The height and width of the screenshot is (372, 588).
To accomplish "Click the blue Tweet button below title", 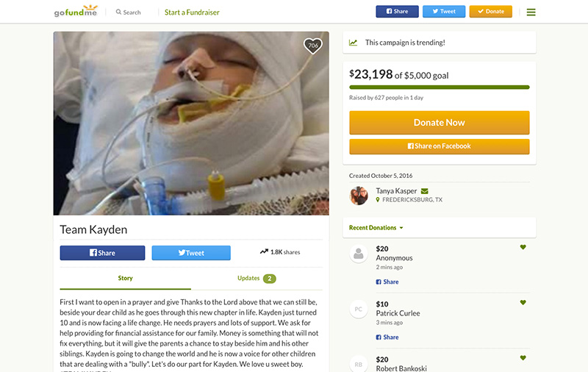I will tap(191, 253).
